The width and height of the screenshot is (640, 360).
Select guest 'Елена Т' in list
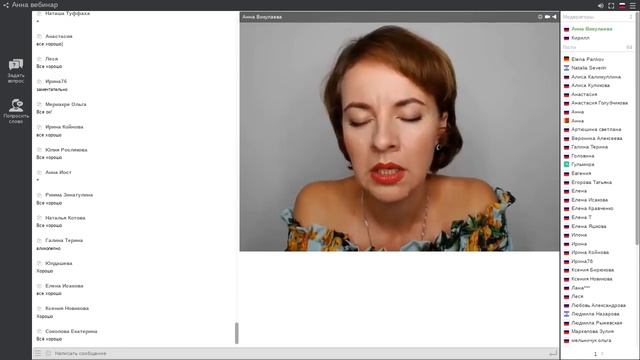(x=581, y=217)
